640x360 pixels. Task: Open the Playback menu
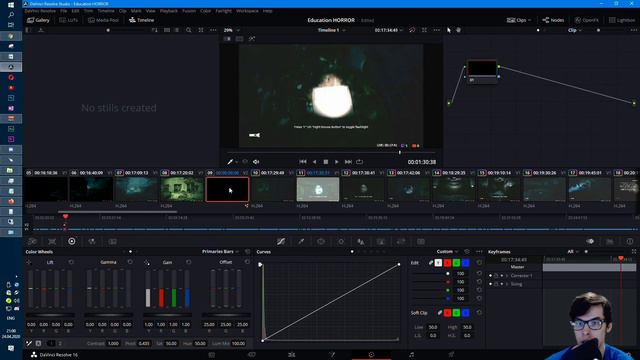[x=169, y=11]
